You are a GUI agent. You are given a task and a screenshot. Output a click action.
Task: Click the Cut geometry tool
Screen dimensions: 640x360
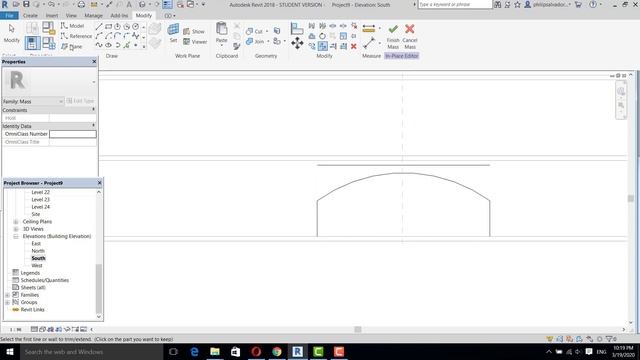coord(254,31)
